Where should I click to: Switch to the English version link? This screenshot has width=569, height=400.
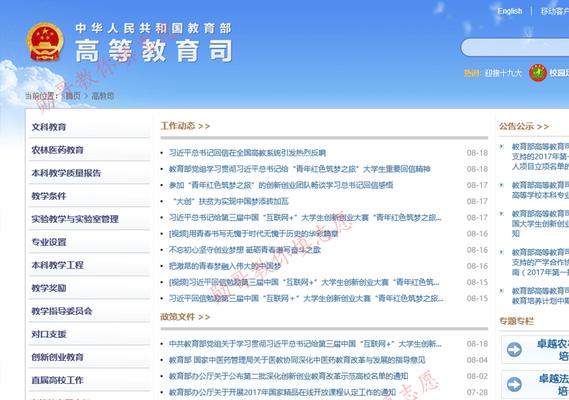point(509,11)
